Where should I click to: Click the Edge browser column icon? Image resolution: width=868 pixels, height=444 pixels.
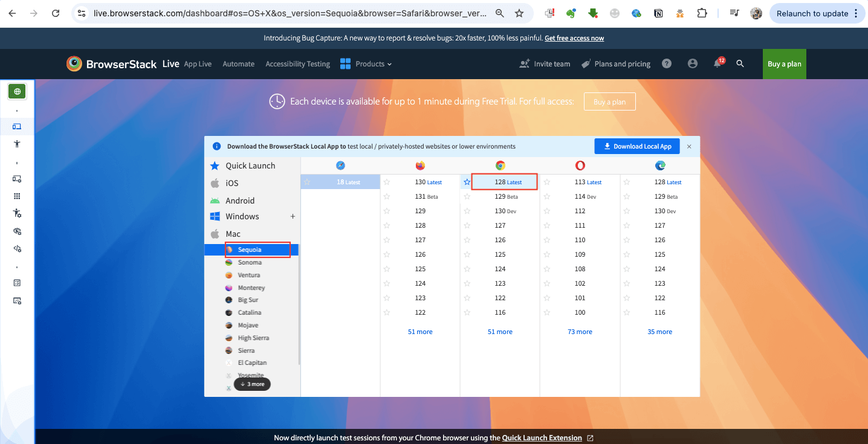click(x=660, y=166)
